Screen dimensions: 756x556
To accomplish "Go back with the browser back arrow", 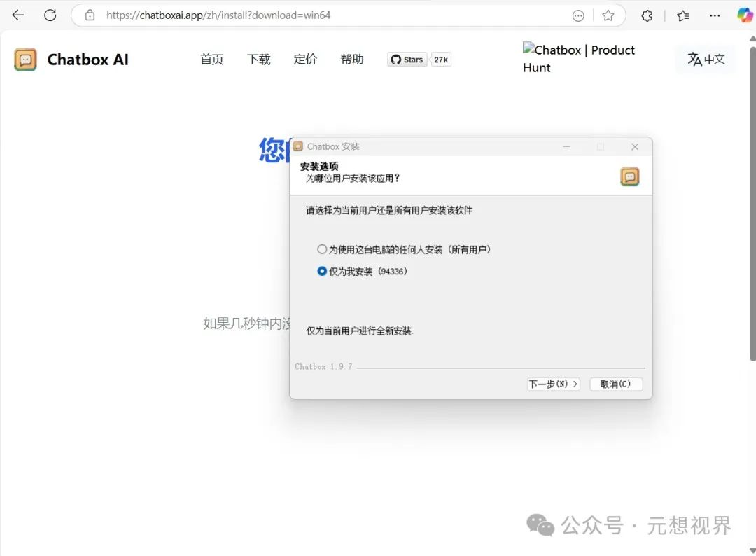I will pyautogui.click(x=17, y=15).
